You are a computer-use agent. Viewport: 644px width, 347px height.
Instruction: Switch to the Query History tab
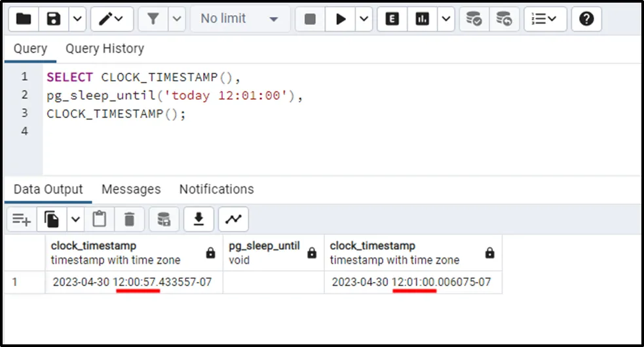[104, 49]
